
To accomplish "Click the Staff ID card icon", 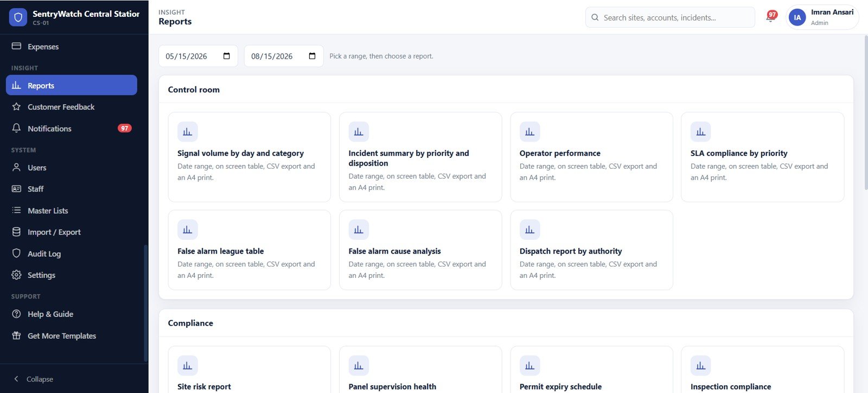I will (16, 189).
